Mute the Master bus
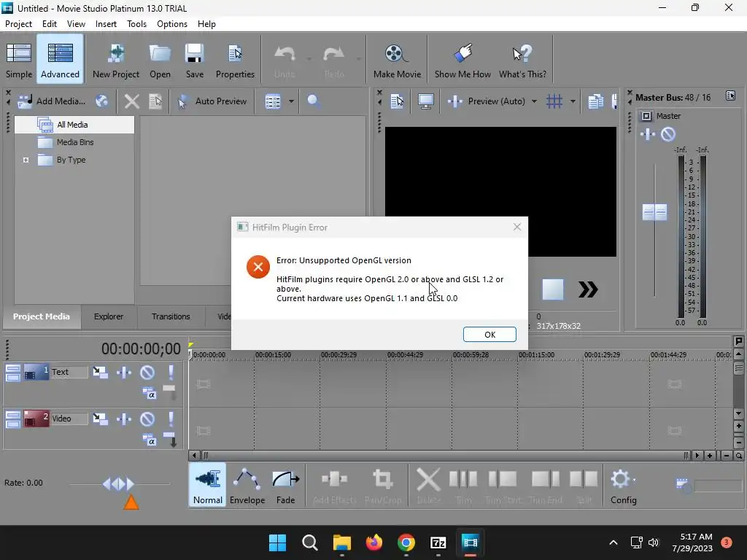The width and height of the screenshot is (747, 560). 668,134
